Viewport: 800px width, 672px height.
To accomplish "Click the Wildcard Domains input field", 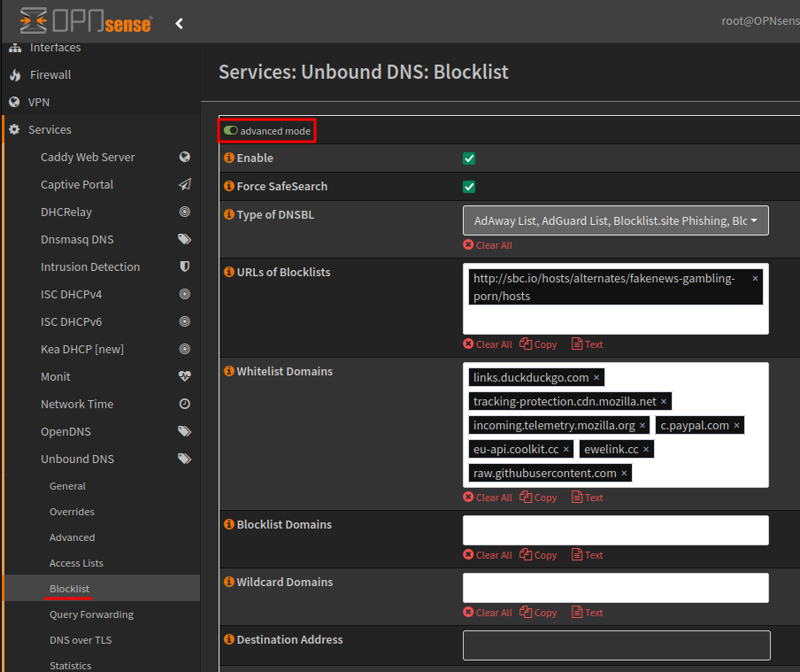I will pyautogui.click(x=615, y=588).
